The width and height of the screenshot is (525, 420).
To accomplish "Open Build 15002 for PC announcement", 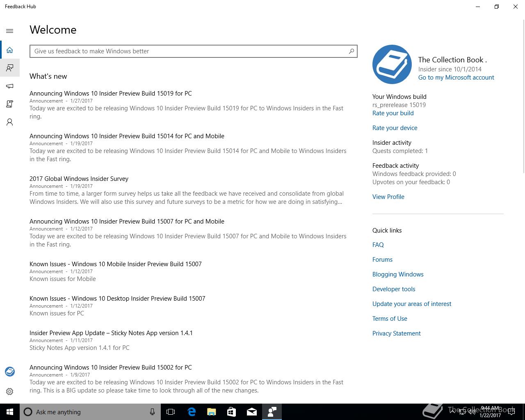I will [111, 367].
